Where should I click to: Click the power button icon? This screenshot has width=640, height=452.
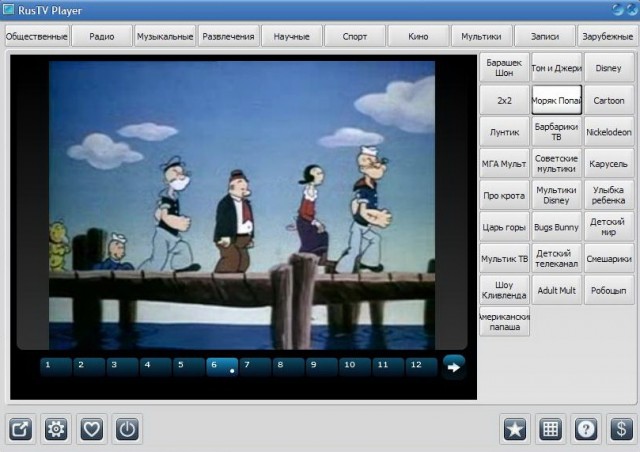pyautogui.click(x=127, y=429)
